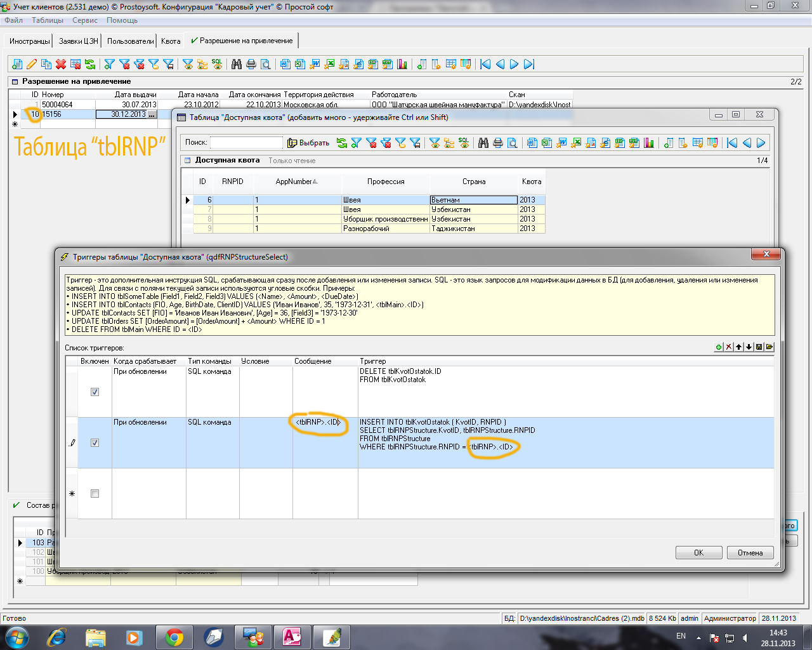Viewport: 812px width, 650px height.
Task: Move trigger down with down arrow icon
Action: coord(749,347)
